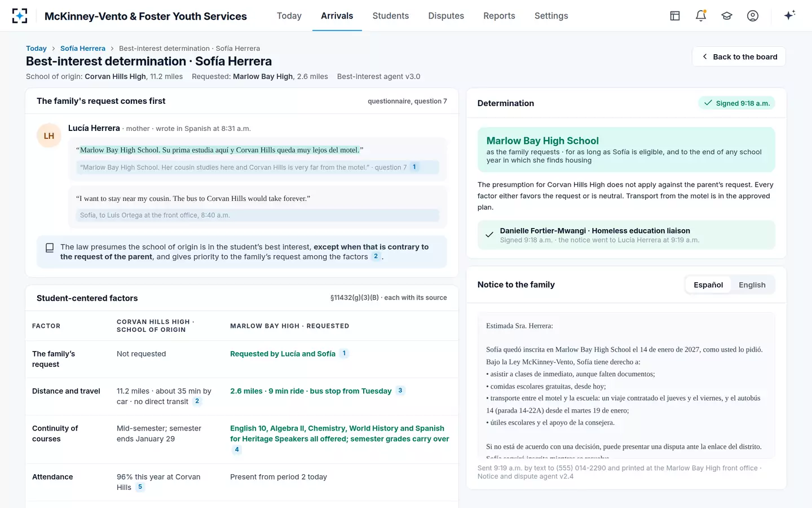Open source reference 3 on distance row
The image size is (812, 508).
pyautogui.click(x=400, y=391)
